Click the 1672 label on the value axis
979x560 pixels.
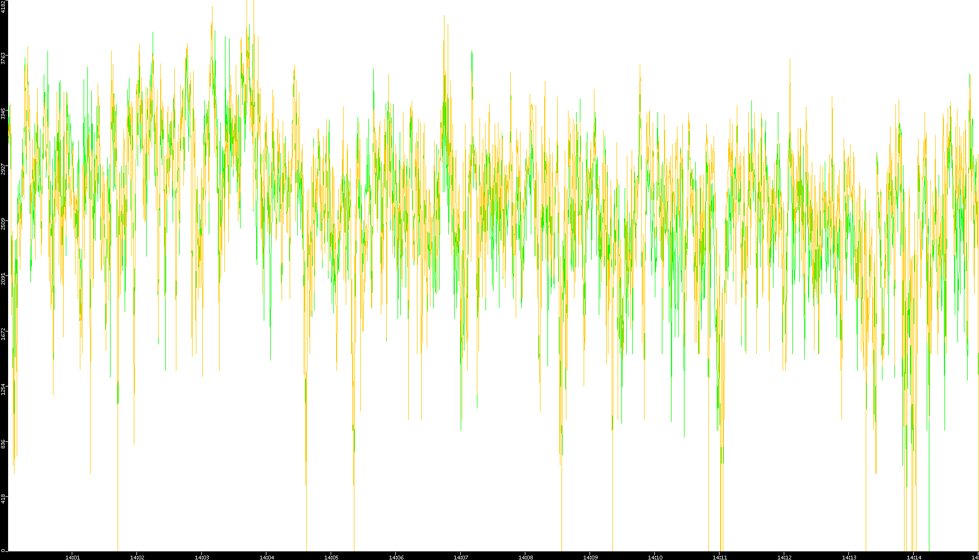click(4, 334)
